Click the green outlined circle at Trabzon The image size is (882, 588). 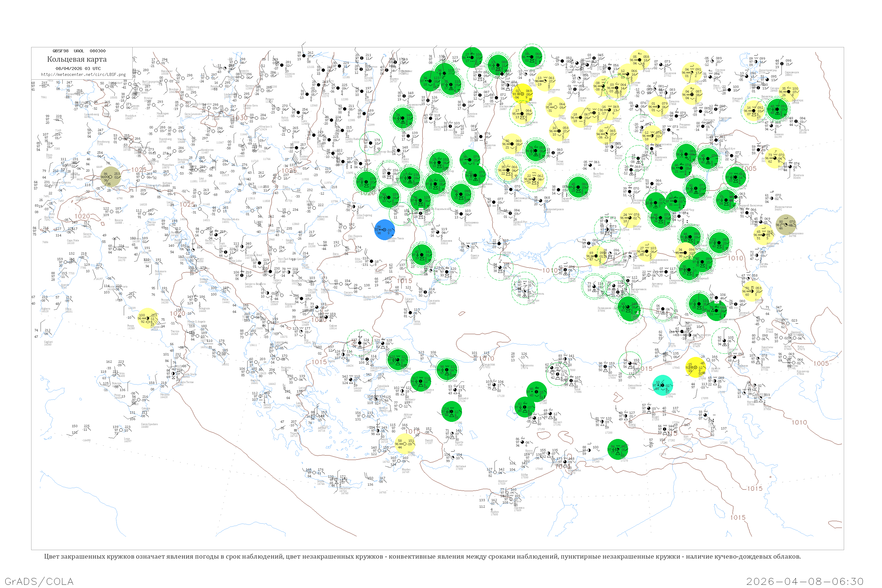tap(630, 363)
